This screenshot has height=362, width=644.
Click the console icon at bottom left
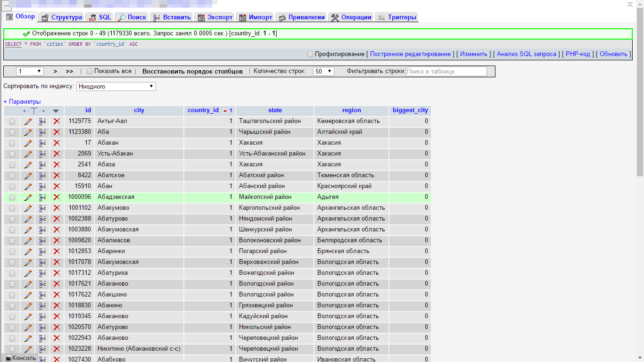click(x=8, y=358)
